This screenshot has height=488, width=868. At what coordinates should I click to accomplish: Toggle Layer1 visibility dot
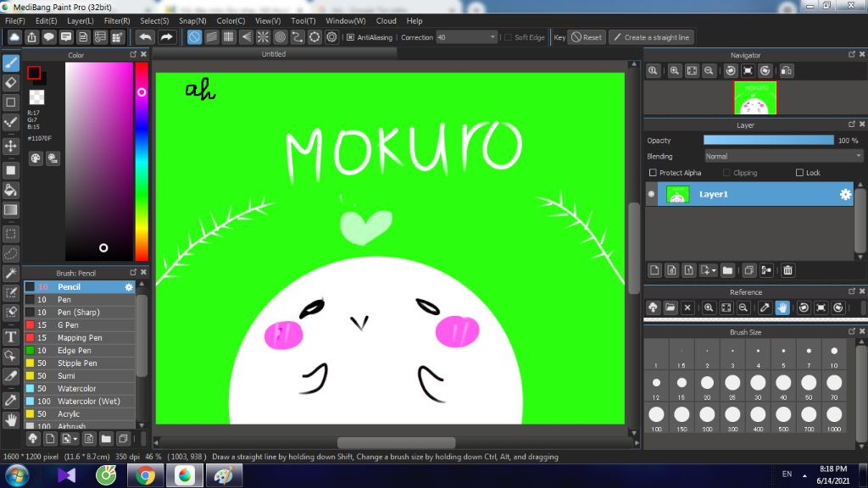(x=652, y=194)
